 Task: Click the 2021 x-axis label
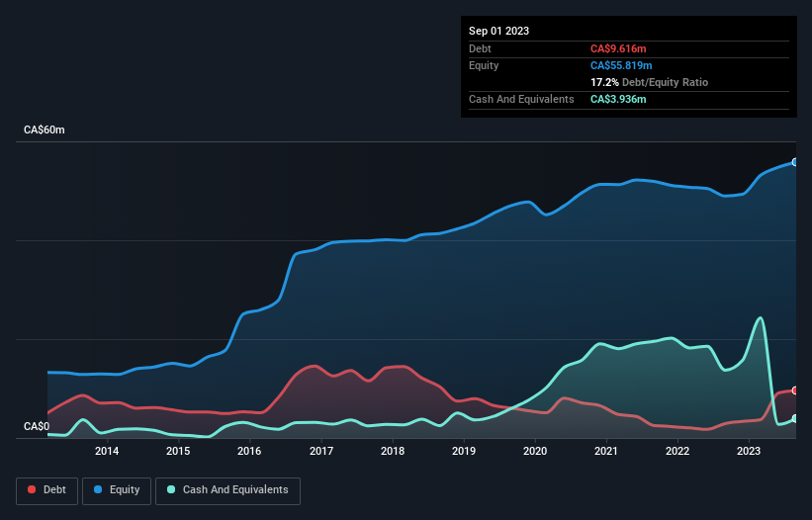[x=606, y=451]
